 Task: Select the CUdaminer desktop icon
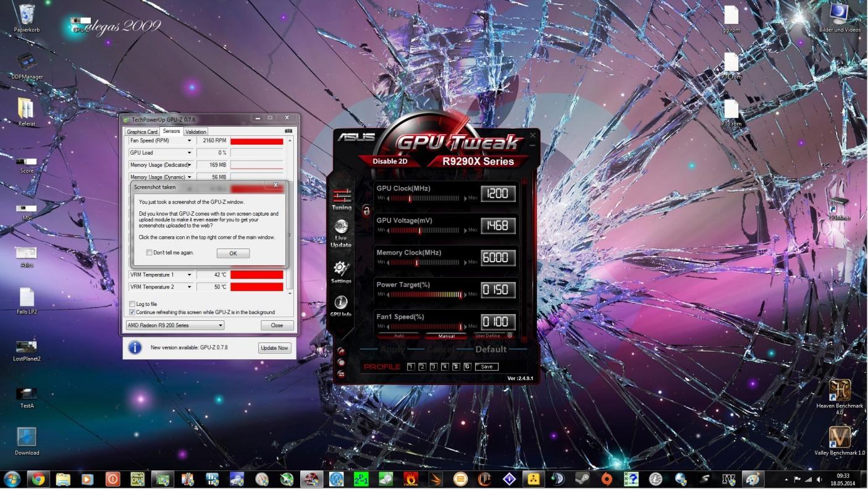click(839, 209)
